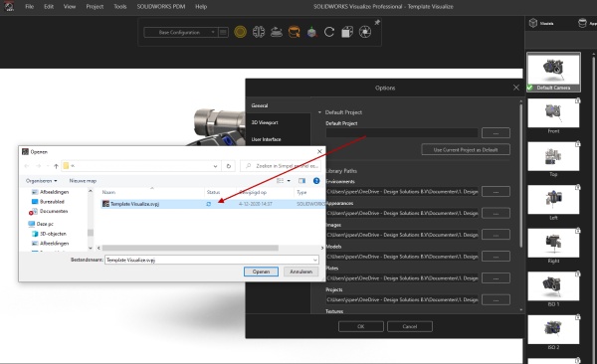This screenshot has width=597, height=364.
Task: Select the object manipulation axes tool
Action: (x=311, y=32)
